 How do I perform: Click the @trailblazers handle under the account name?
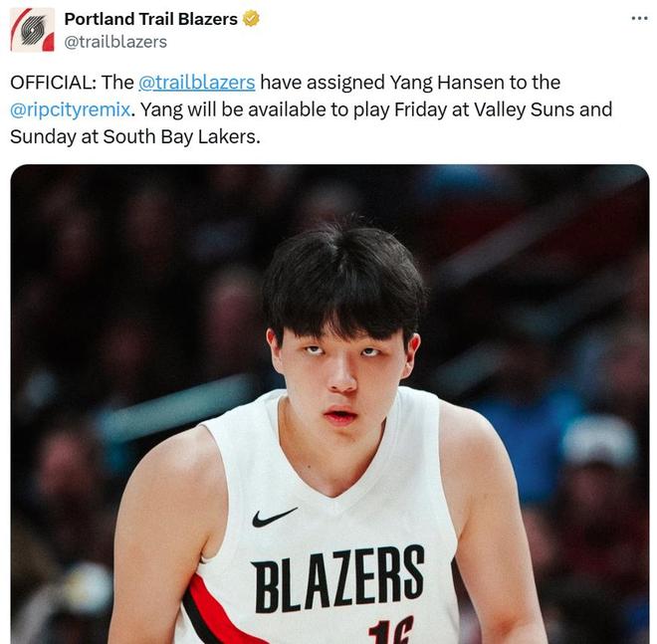coord(115,42)
